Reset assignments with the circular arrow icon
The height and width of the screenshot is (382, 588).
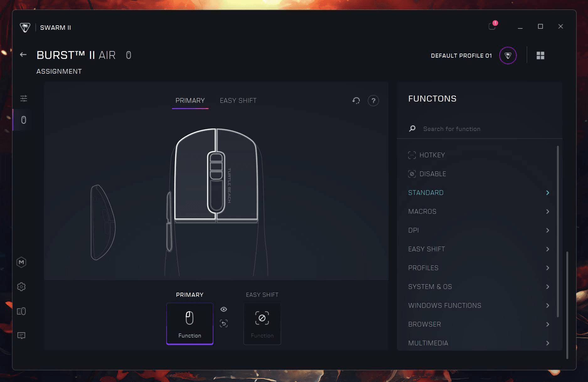tap(356, 101)
